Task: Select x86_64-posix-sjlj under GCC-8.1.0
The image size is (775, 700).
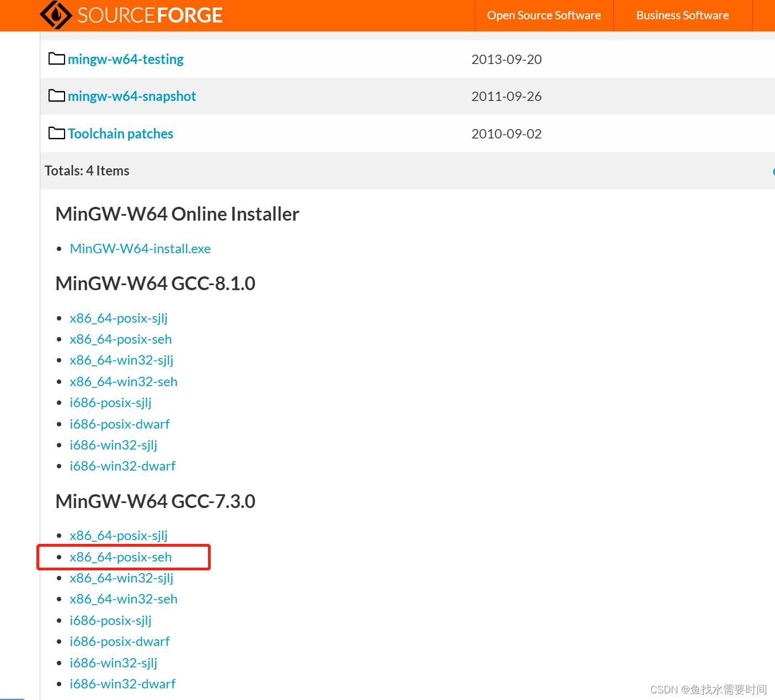Action: pyautogui.click(x=119, y=318)
